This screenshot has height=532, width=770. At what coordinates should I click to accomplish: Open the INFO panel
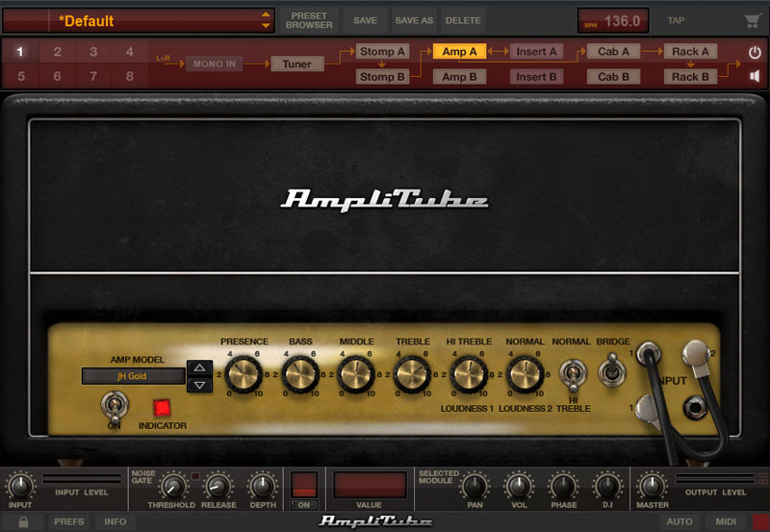(x=115, y=521)
